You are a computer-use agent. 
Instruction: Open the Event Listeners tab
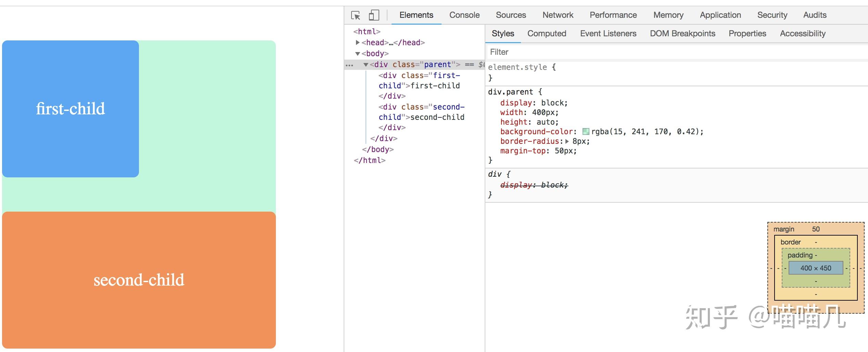click(608, 34)
